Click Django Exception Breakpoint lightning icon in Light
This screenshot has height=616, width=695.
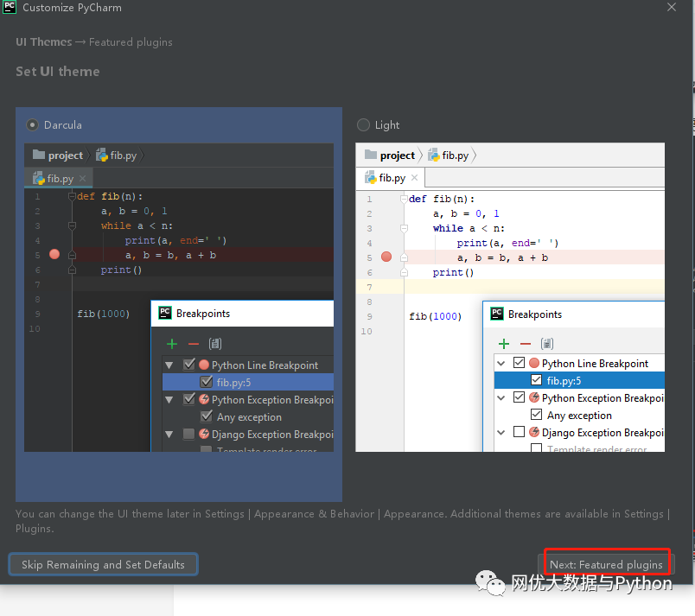534,432
